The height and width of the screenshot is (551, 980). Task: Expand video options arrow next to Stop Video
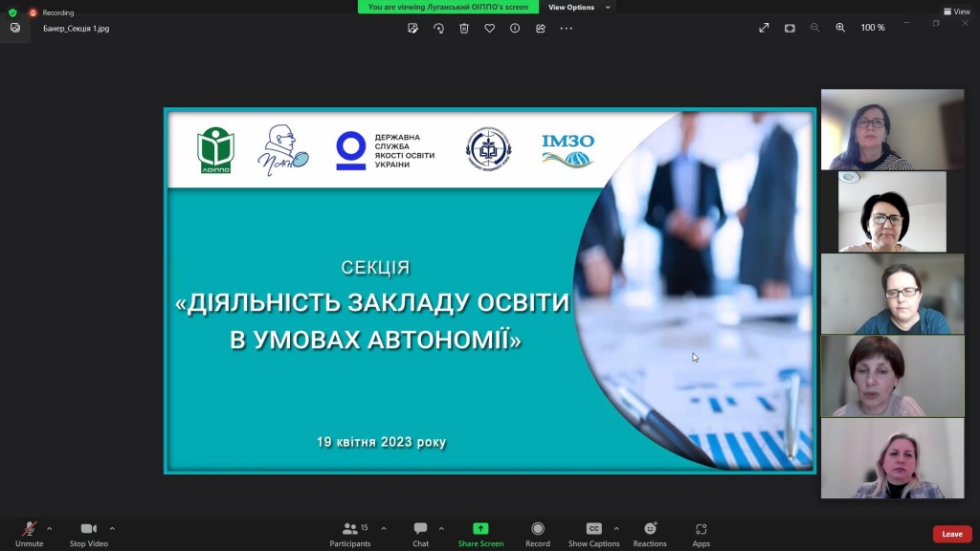coord(112,528)
